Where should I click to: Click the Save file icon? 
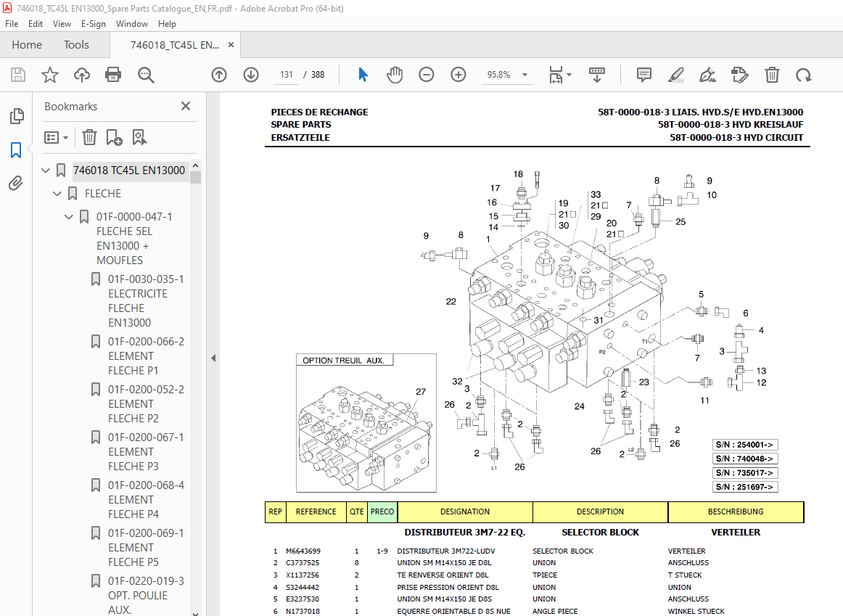pyautogui.click(x=17, y=75)
